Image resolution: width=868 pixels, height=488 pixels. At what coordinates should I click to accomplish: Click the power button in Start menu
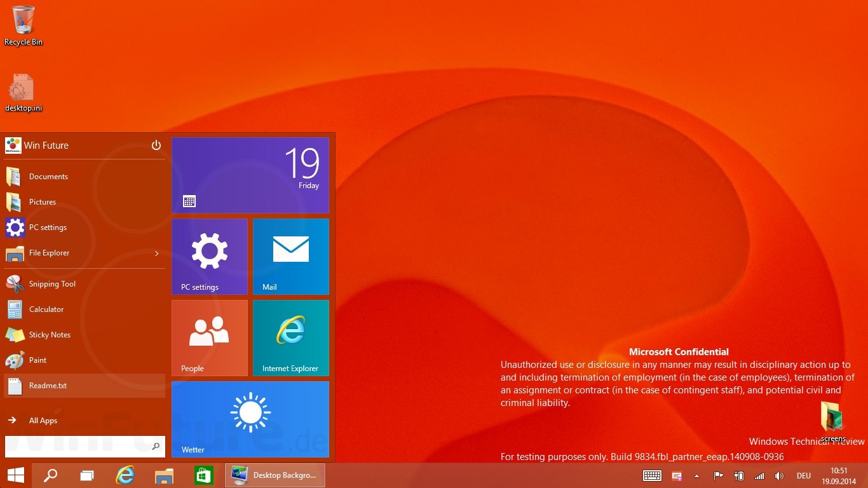156,146
